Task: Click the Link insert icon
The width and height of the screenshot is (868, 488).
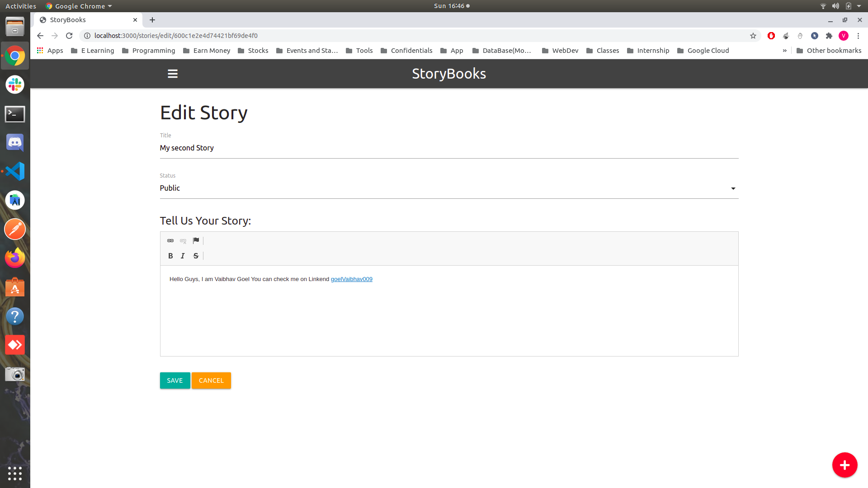Action: [170, 241]
